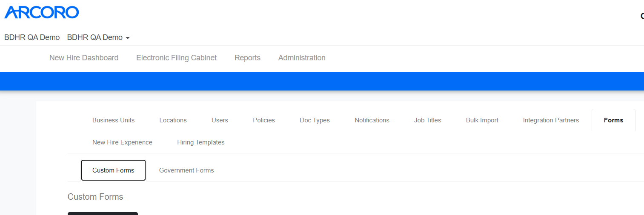Viewport: 644px width, 215px height.
Task: Open the Users tab
Action: 220,120
